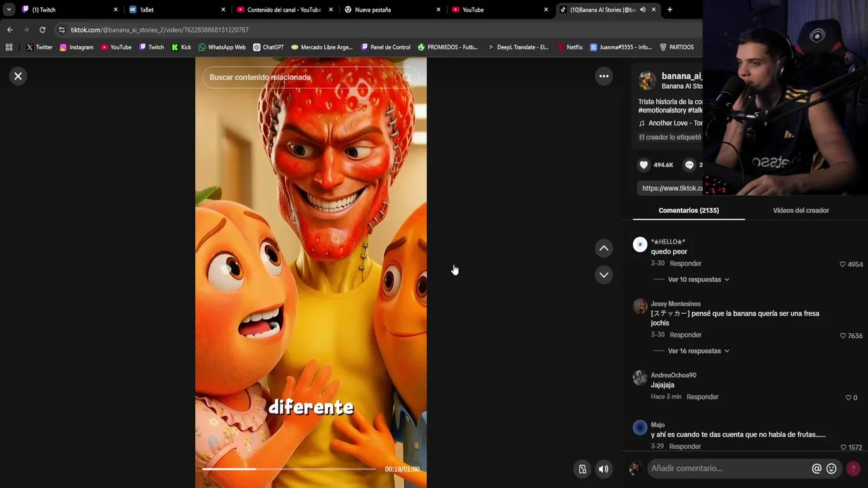Open the Kick bookmark
Screen dimensions: 868x488
(181, 47)
